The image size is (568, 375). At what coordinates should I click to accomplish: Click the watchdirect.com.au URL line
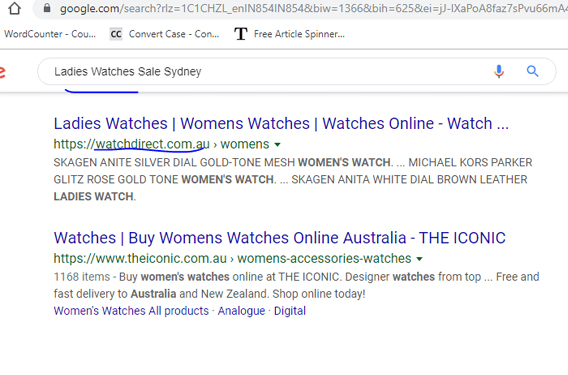click(161, 144)
